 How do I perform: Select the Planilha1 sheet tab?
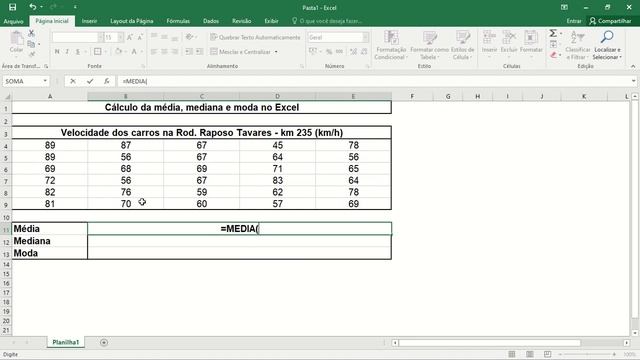pyautogui.click(x=65, y=342)
